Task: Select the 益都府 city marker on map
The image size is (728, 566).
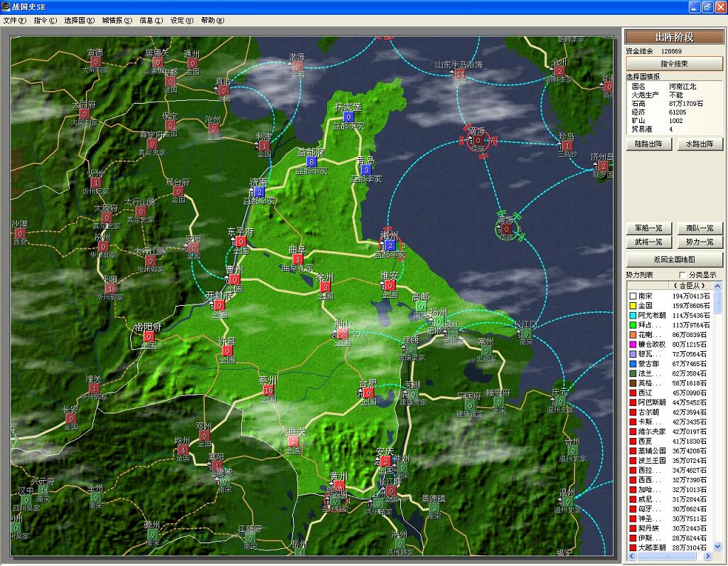Action: [x=311, y=161]
